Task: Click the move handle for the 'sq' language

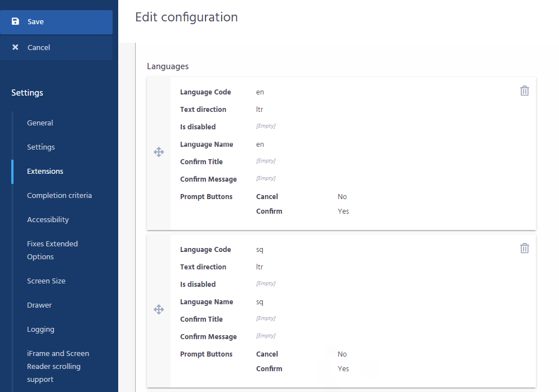Action: 159,309
